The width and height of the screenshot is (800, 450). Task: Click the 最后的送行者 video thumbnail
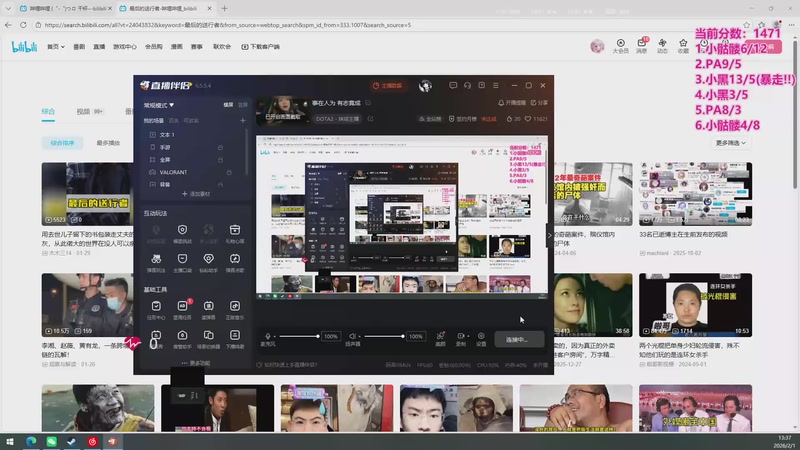[87, 194]
